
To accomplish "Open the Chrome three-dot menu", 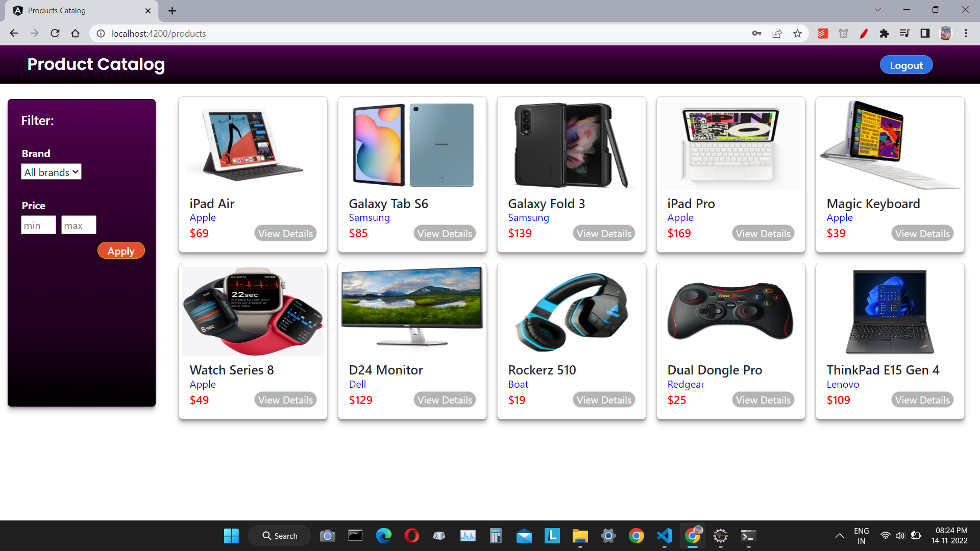I will click(x=966, y=34).
